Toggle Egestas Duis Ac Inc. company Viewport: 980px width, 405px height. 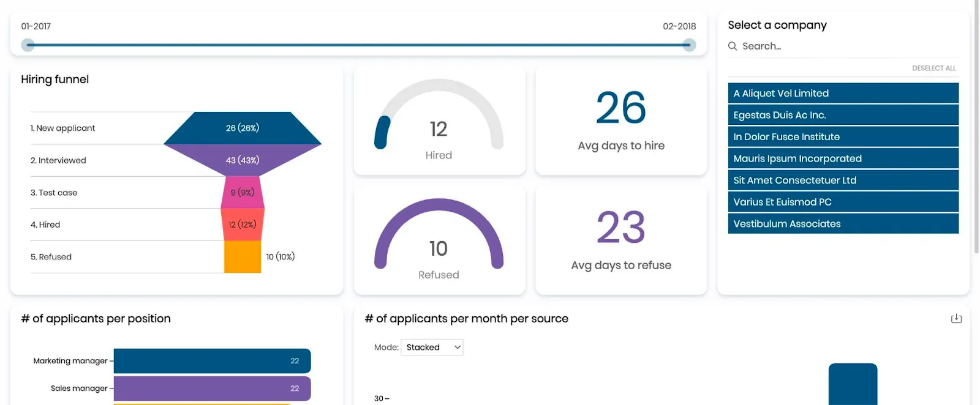843,115
